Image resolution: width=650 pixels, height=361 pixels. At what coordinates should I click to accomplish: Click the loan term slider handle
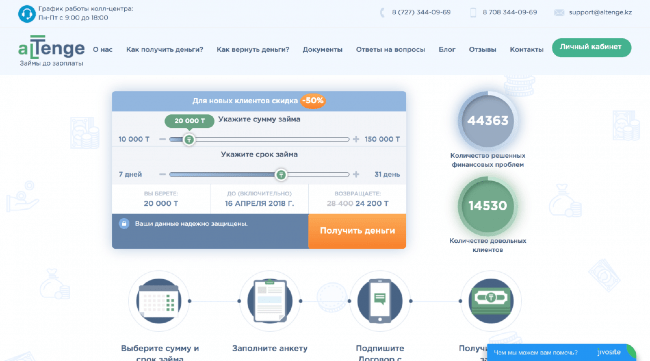coord(281,174)
